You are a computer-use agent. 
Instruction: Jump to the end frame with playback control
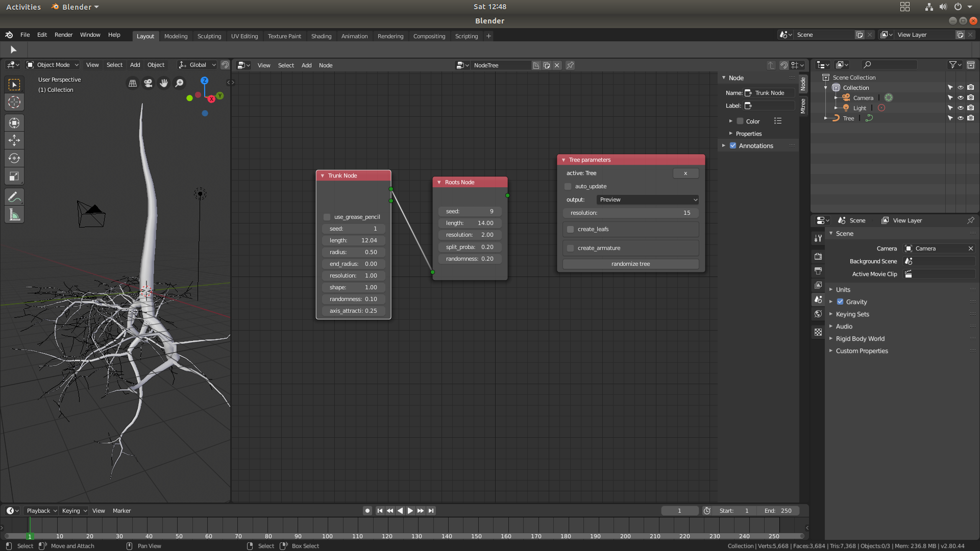click(x=431, y=510)
